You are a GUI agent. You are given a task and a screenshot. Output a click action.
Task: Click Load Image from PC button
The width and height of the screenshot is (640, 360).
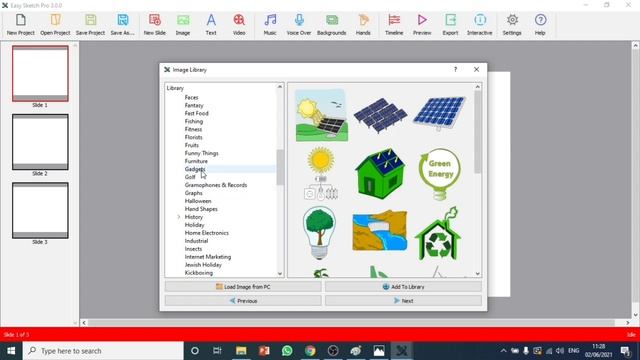(243, 287)
